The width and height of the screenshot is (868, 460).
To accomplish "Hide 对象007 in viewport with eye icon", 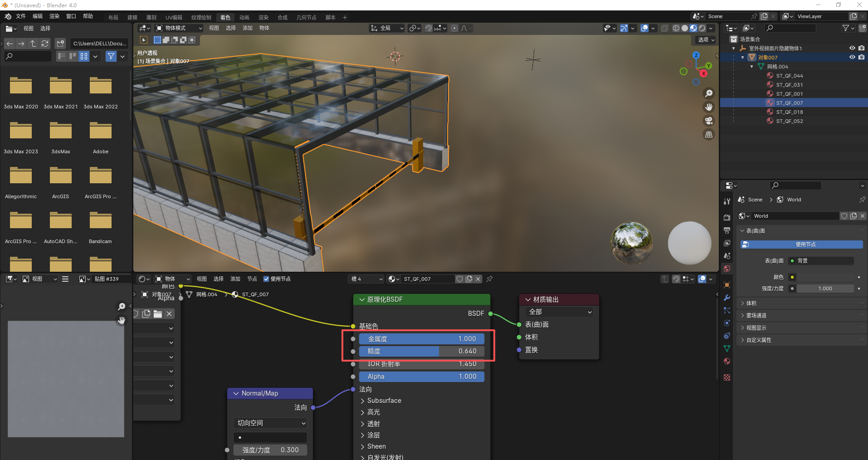I will (x=852, y=58).
